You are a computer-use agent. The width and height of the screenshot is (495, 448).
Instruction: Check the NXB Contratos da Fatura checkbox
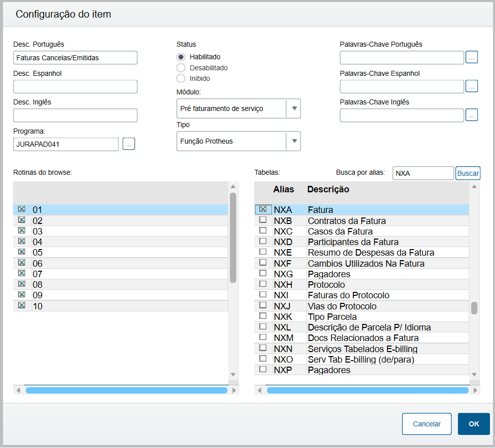pyautogui.click(x=262, y=220)
